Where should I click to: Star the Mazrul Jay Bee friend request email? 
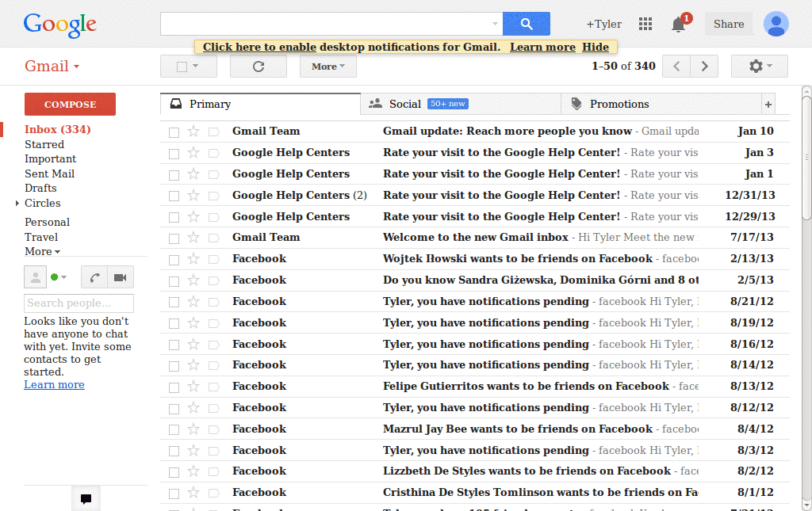click(x=193, y=429)
